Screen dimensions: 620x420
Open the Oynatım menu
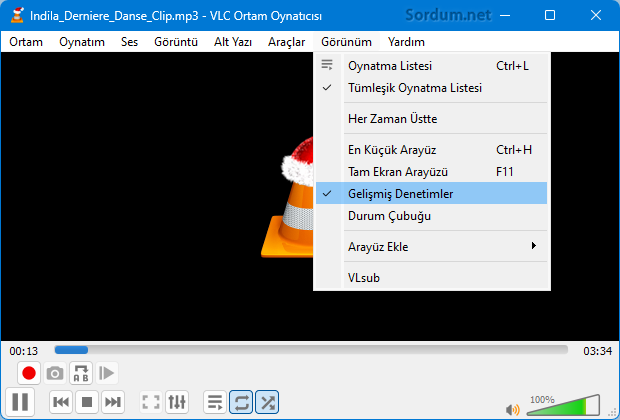[x=82, y=42]
